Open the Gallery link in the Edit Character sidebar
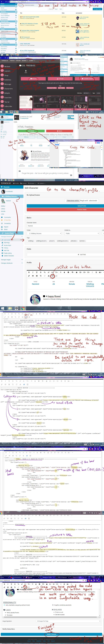Image resolution: width=104 pixels, height=644 pixels. click(3, 206)
